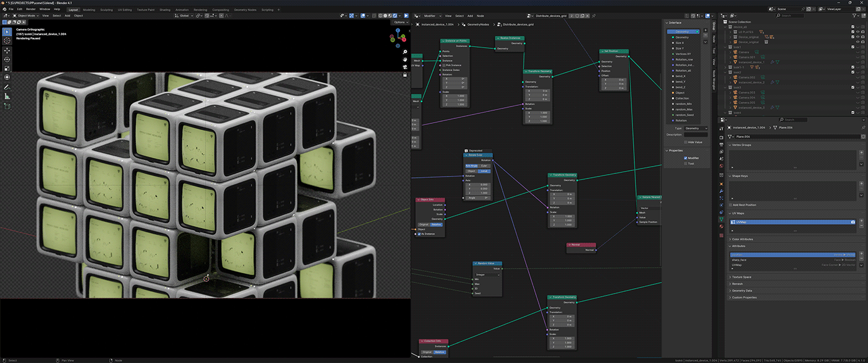Screen dimensions: 868x363
Task: Select the Camera.002 object icon in outliner
Action: pyautogui.click(x=735, y=77)
